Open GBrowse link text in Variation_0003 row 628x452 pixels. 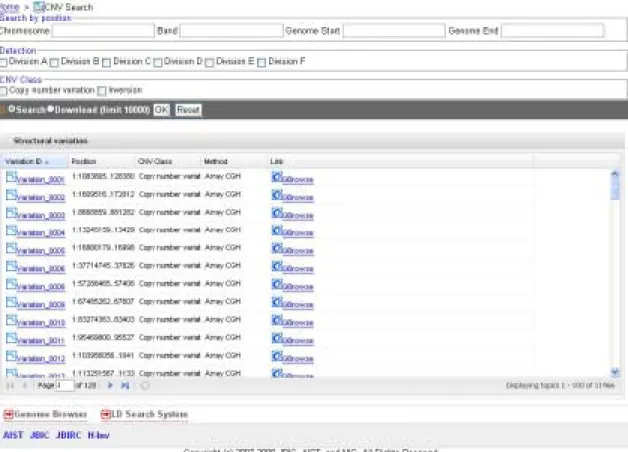tap(298, 215)
